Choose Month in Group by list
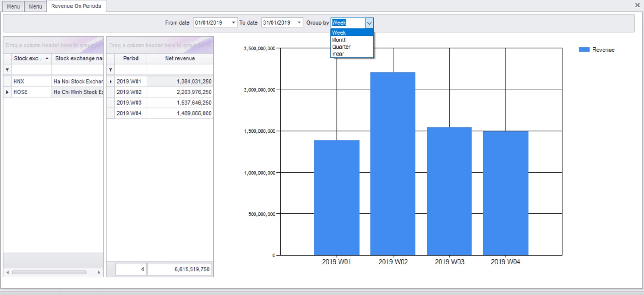Screen dimensions: 644x295 point(352,40)
